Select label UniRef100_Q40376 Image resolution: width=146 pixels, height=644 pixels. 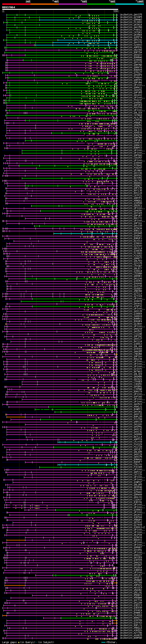[x=131, y=42]
